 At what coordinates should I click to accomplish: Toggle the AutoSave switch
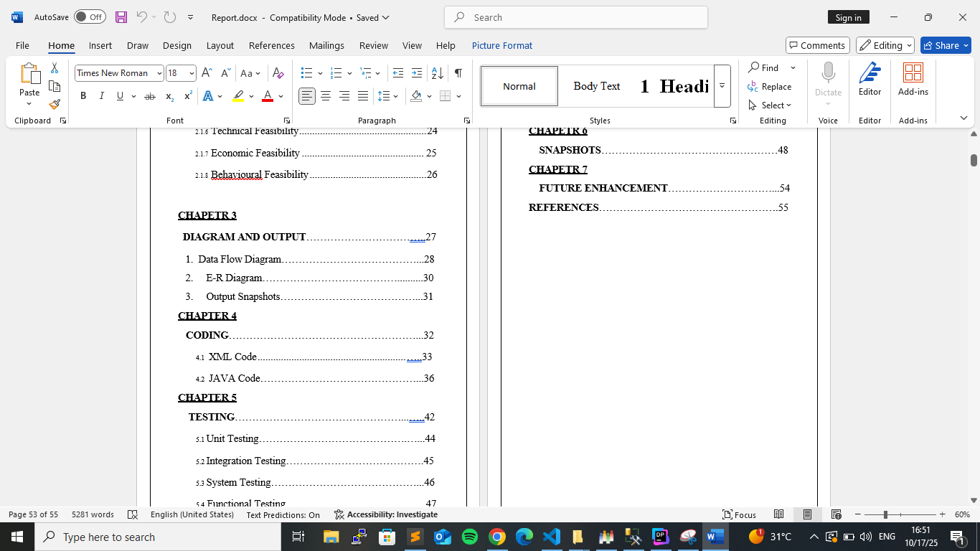[90, 17]
